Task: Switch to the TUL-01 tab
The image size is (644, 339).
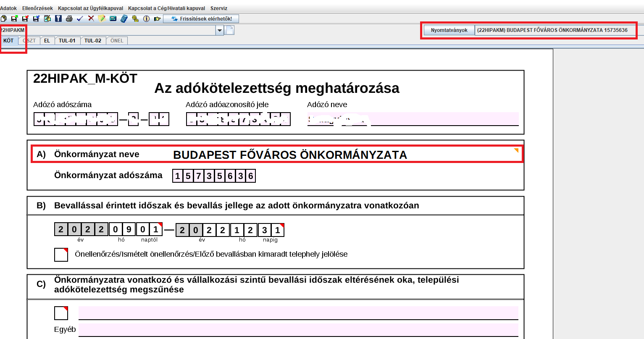Action: 67,41
